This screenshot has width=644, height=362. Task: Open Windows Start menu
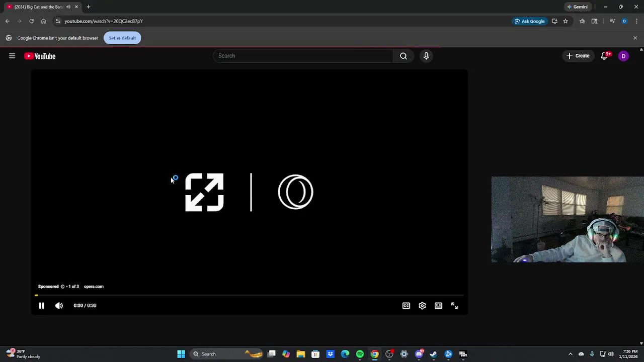pos(181,354)
